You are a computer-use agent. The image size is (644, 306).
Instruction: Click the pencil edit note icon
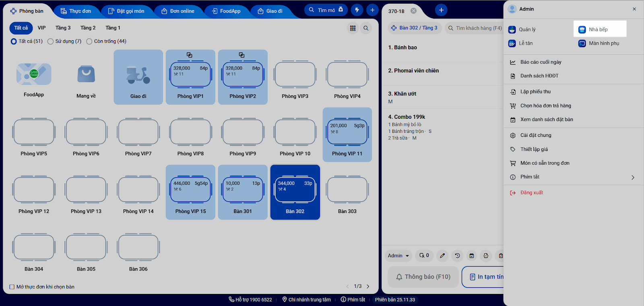click(442, 256)
